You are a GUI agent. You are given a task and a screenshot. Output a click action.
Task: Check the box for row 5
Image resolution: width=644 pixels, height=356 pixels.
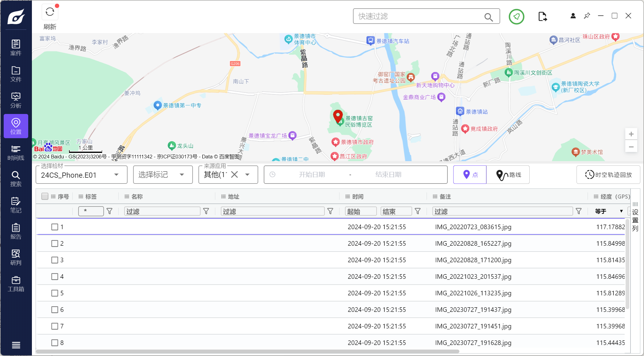click(x=55, y=293)
